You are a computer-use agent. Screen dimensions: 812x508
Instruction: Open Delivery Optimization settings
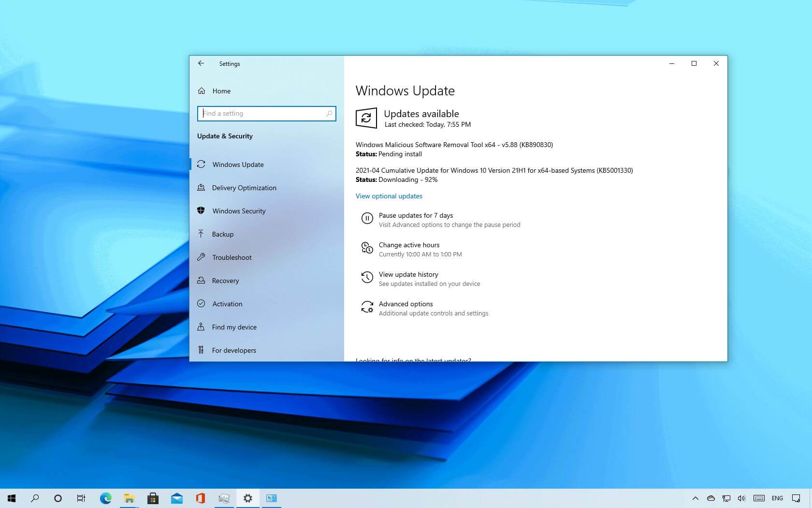[x=266, y=188]
